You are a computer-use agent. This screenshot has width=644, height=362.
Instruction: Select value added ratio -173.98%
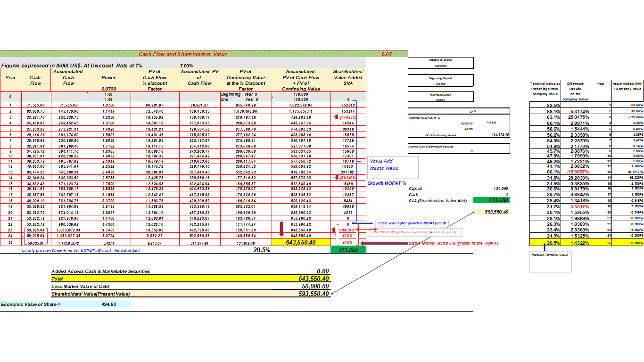pyautogui.click(x=635, y=116)
